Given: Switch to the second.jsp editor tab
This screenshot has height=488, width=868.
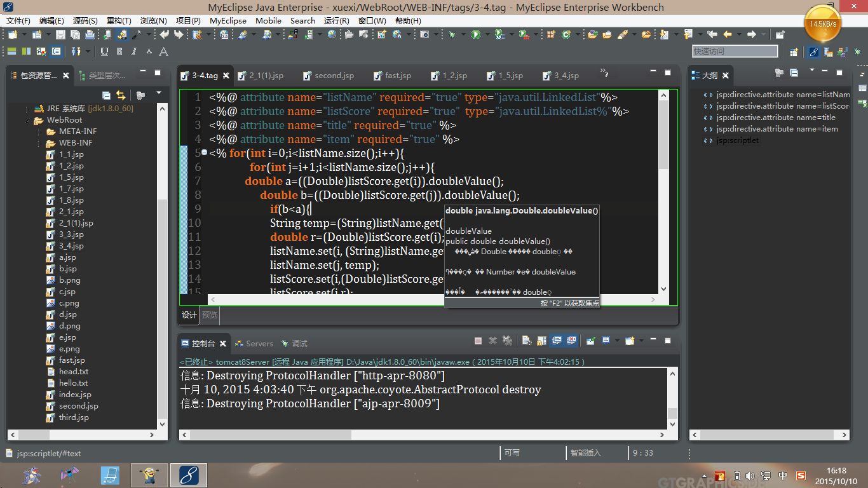Looking at the screenshot, I should tap(334, 76).
